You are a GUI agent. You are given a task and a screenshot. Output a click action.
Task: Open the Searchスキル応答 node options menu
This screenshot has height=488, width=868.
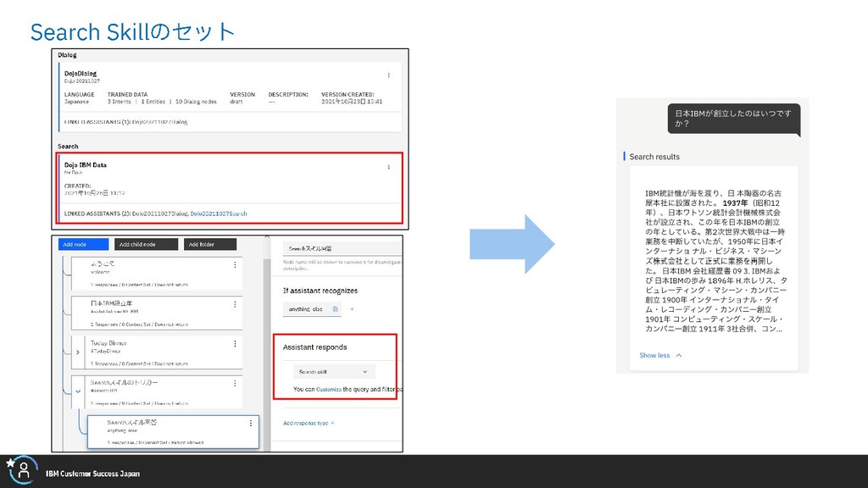(x=251, y=424)
